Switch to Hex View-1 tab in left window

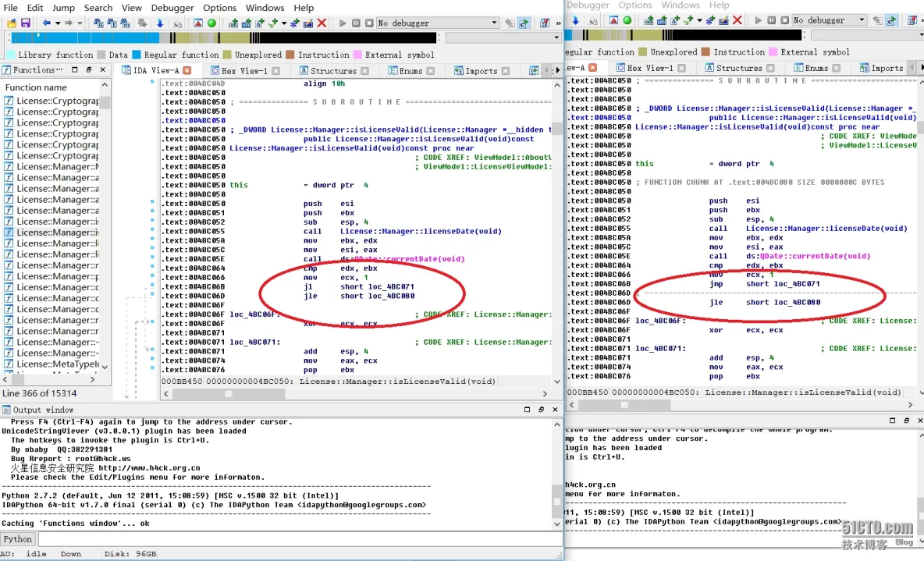[x=244, y=71]
